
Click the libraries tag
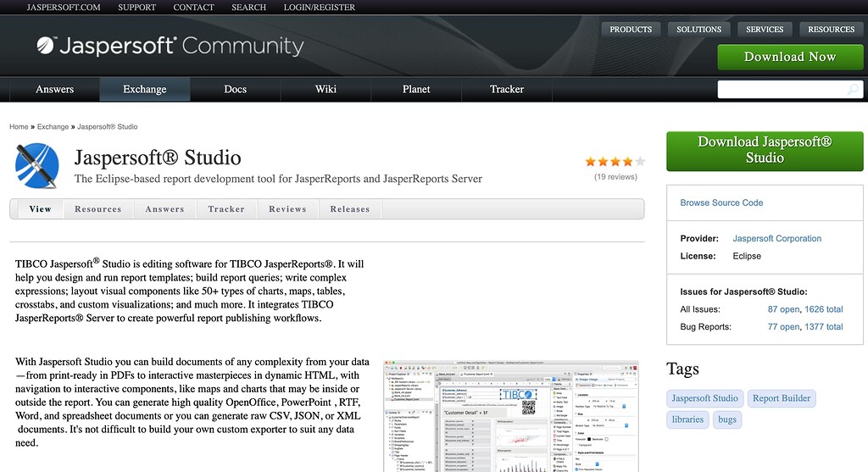687,419
